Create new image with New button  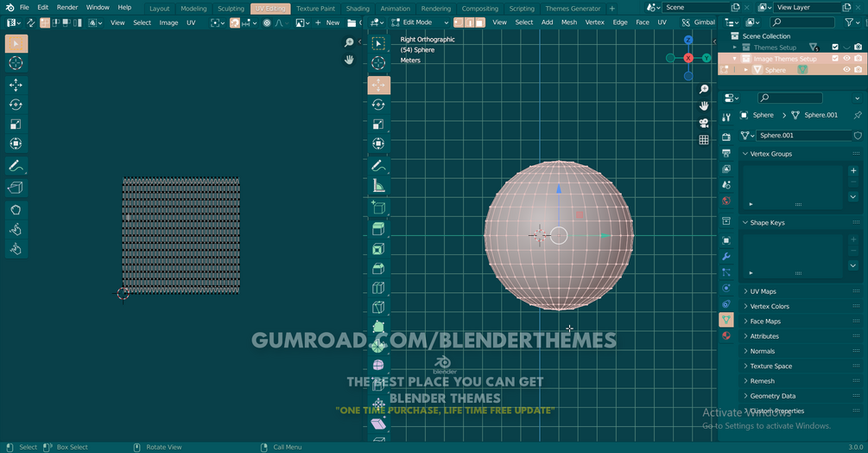tap(327, 22)
